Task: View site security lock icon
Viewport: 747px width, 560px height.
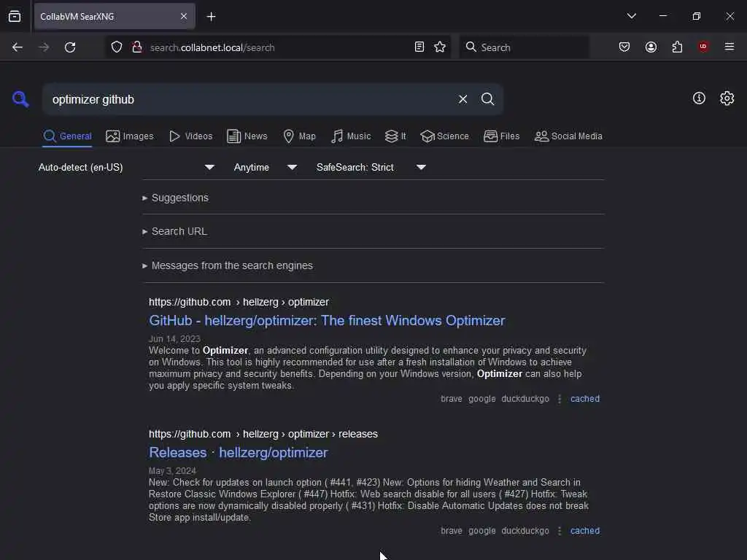Action: pos(137,47)
